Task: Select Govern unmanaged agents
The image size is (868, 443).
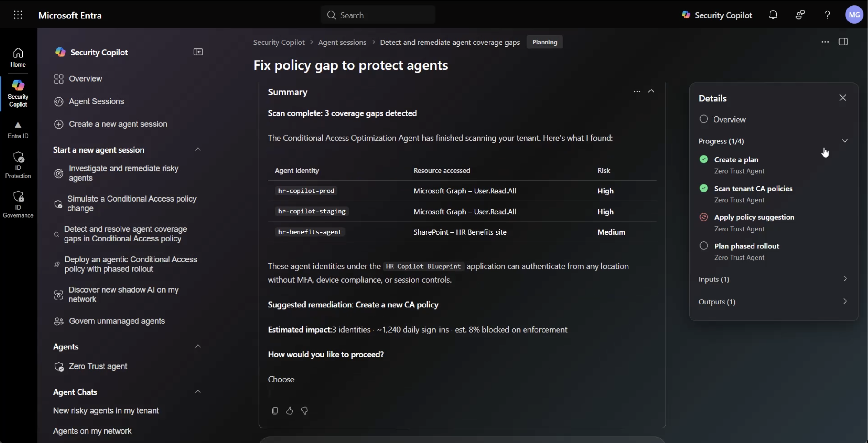Action: coord(109,321)
